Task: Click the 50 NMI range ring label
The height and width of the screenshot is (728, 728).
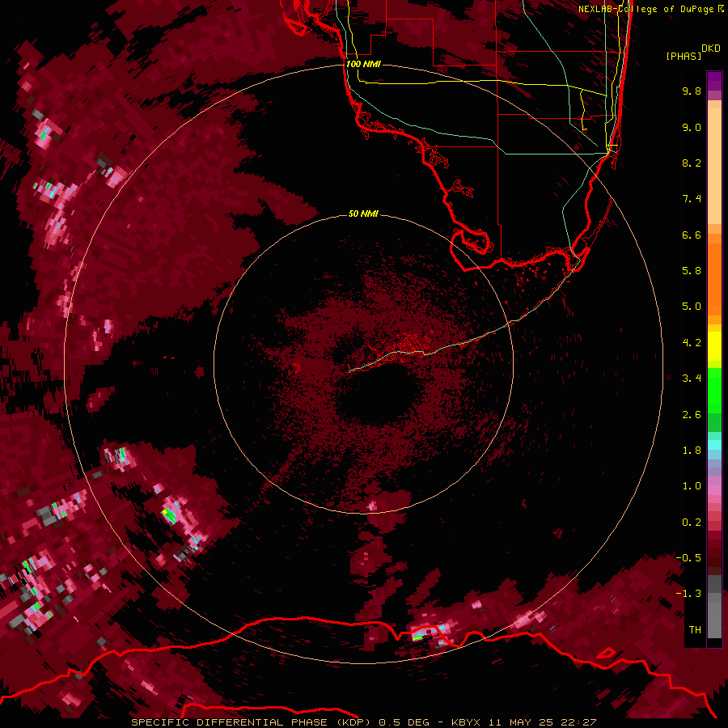Action: pos(363,214)
